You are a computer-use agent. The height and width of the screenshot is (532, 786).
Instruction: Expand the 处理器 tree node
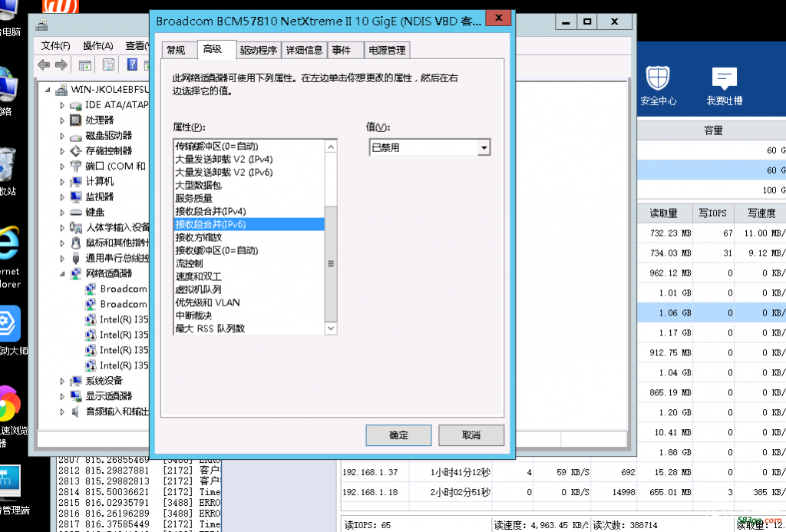click(x=62, y=121)
